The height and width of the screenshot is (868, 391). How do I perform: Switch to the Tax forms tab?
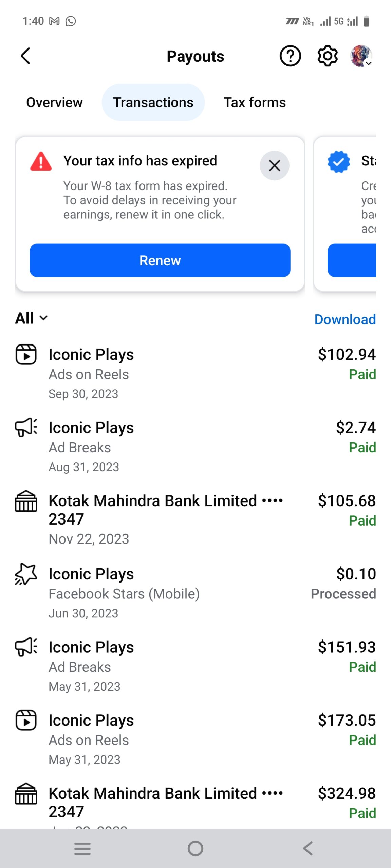255,102
